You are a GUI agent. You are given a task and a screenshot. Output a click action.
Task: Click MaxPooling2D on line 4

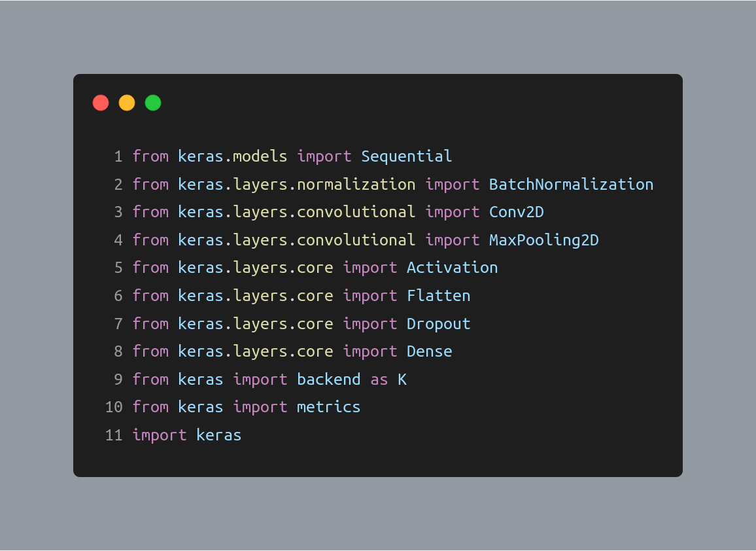pos(544,240)
